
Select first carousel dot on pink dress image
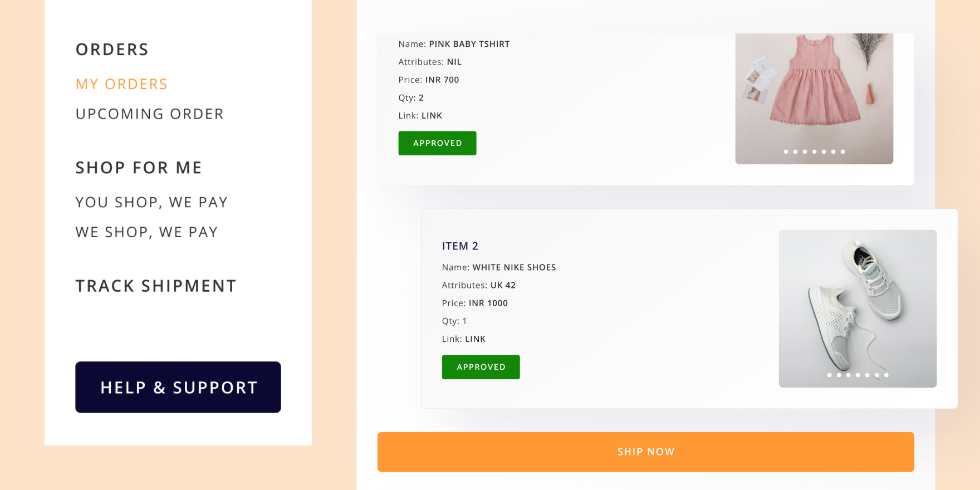coord(786,151)
